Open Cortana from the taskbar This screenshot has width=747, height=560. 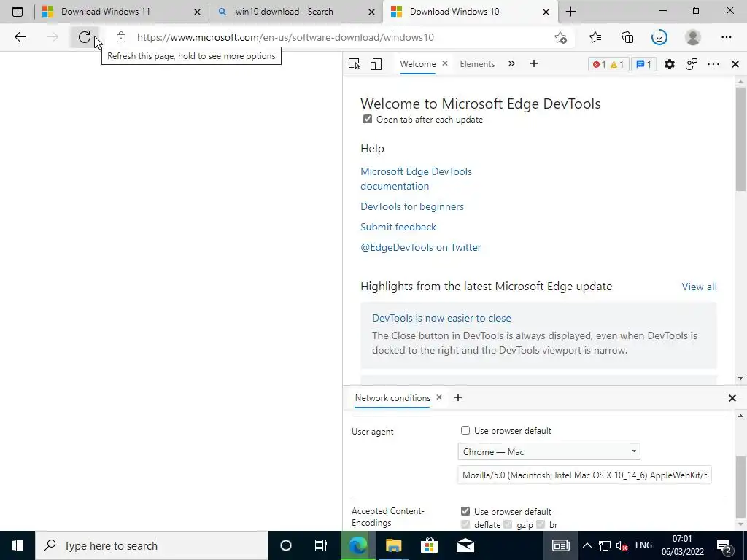coord(286,545)
